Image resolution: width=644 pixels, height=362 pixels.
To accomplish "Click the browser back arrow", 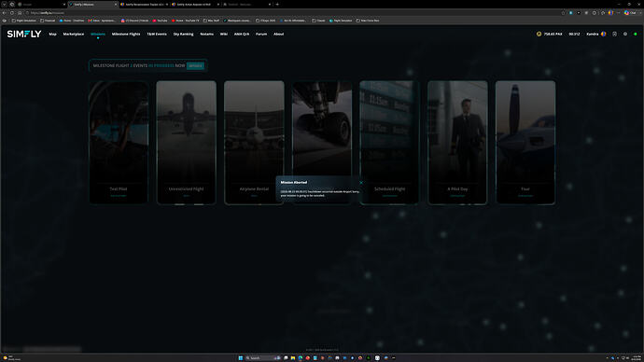I will (x=4, y=13).
